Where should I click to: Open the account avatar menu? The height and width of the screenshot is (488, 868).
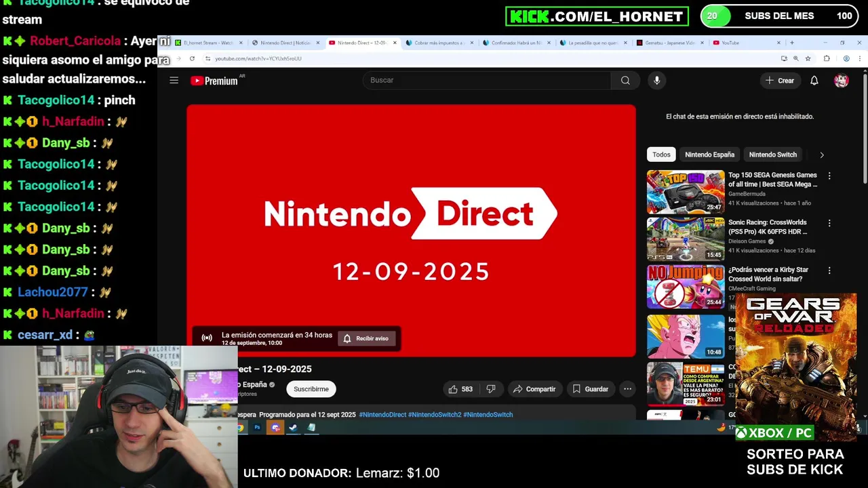(x=842, y=81)
